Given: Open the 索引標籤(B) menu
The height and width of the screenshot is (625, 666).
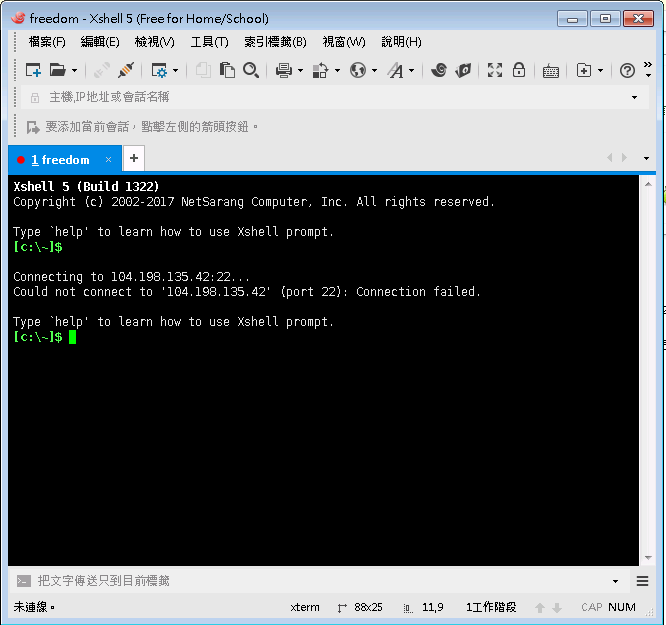Looking at the screenshot, I should point(275,42).
